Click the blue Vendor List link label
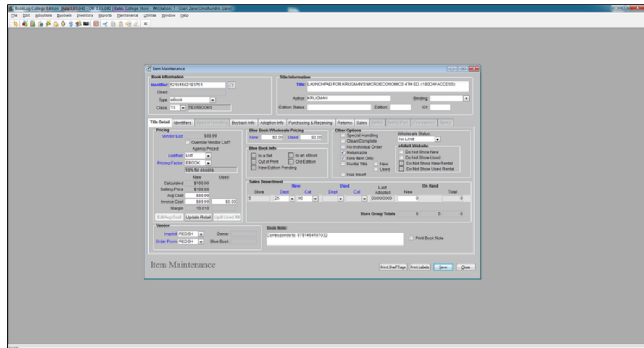644x348 pixels. click(172, 136)
